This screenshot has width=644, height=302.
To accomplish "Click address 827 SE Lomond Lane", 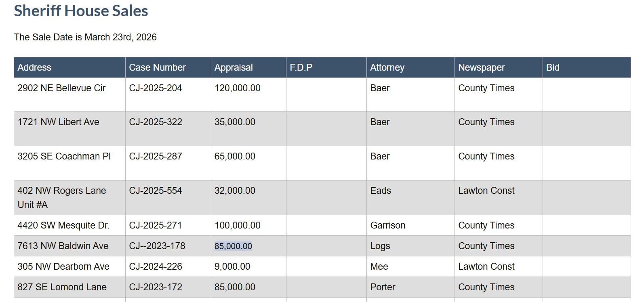I will click(x=62, y=287).
